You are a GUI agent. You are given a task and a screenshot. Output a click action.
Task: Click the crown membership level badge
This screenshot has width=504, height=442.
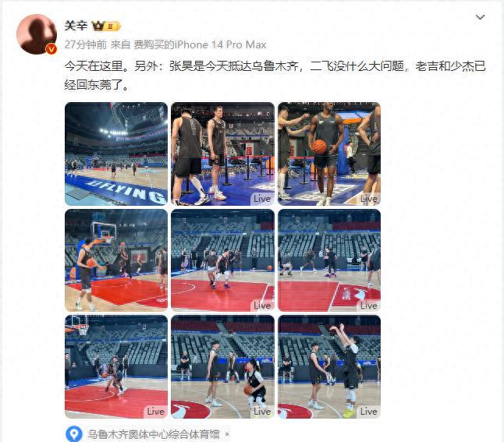[106, 26]
